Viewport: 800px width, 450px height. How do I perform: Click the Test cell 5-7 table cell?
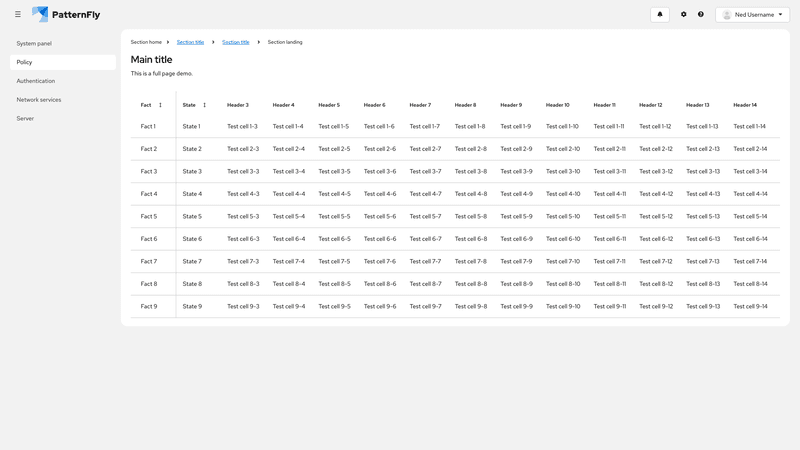click(x=425, y=217)
